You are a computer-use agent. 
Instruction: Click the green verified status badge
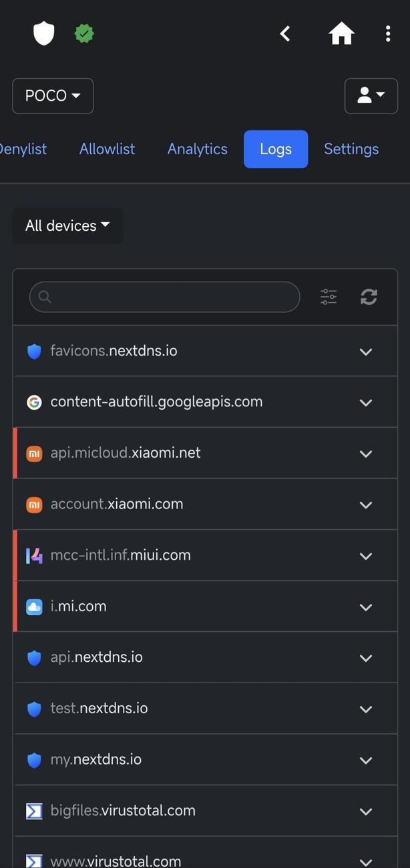click(x=84, y=33)
